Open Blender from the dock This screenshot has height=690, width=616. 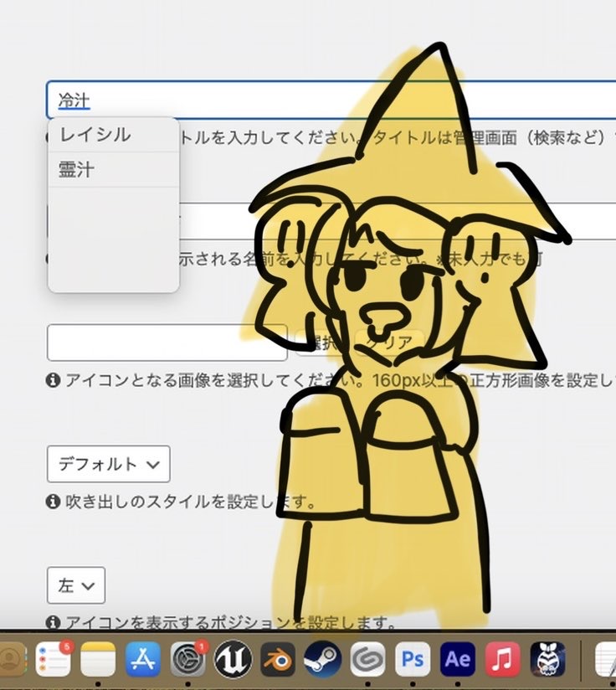278,659
